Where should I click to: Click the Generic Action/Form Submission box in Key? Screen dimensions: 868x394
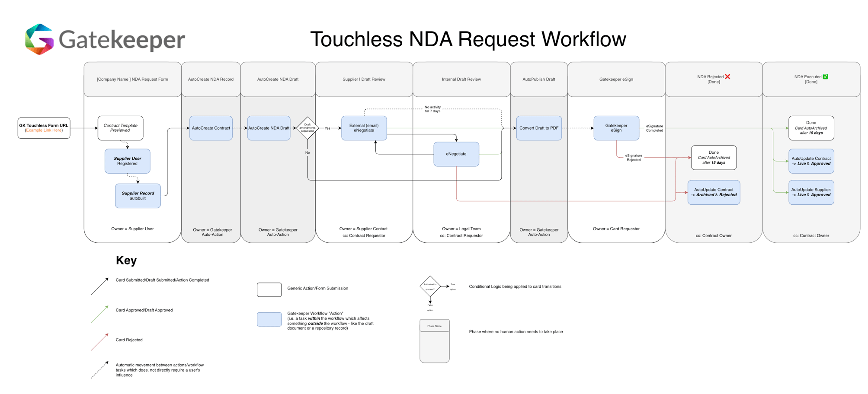click(269, 289)
